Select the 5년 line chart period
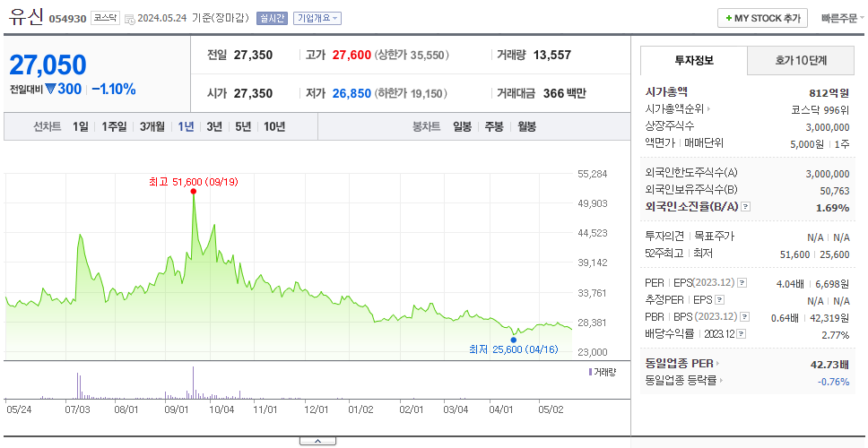Screen dimensions: 868x448 click(243, 126)
